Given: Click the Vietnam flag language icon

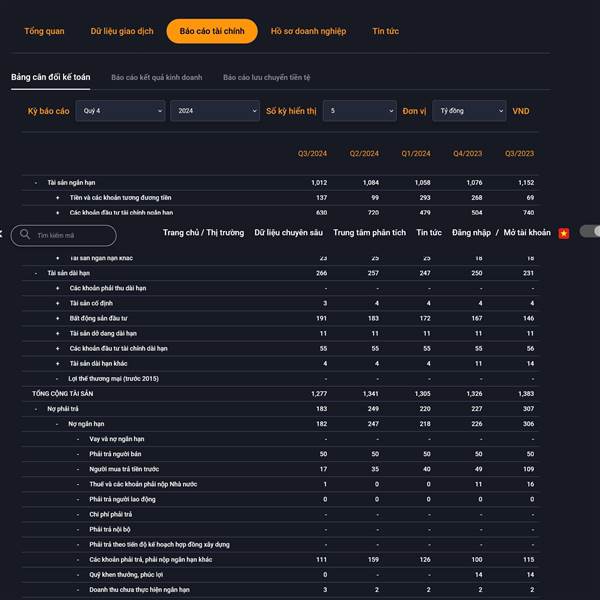Looking at the screenshot, I should tap(564, 233).
